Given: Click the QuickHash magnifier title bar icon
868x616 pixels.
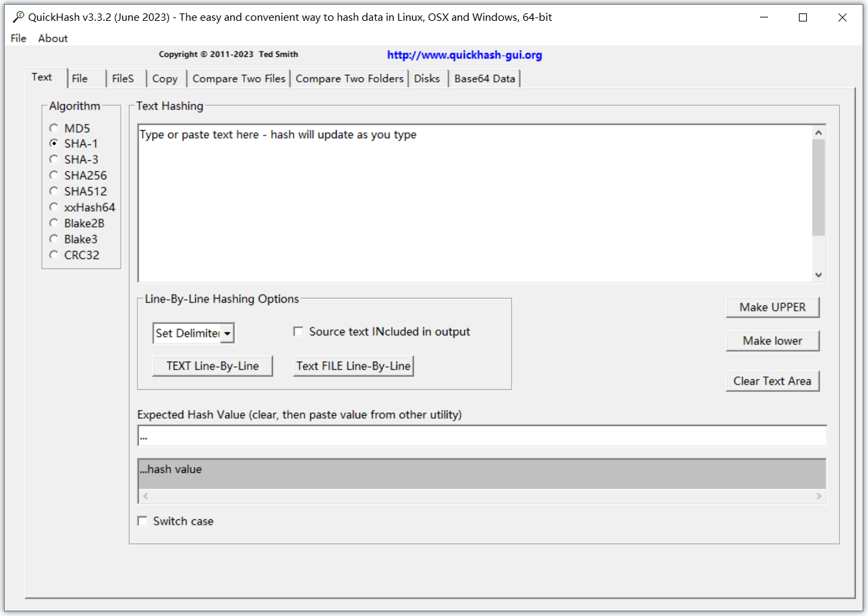Looking at the screenshot, I should (18, 17).
